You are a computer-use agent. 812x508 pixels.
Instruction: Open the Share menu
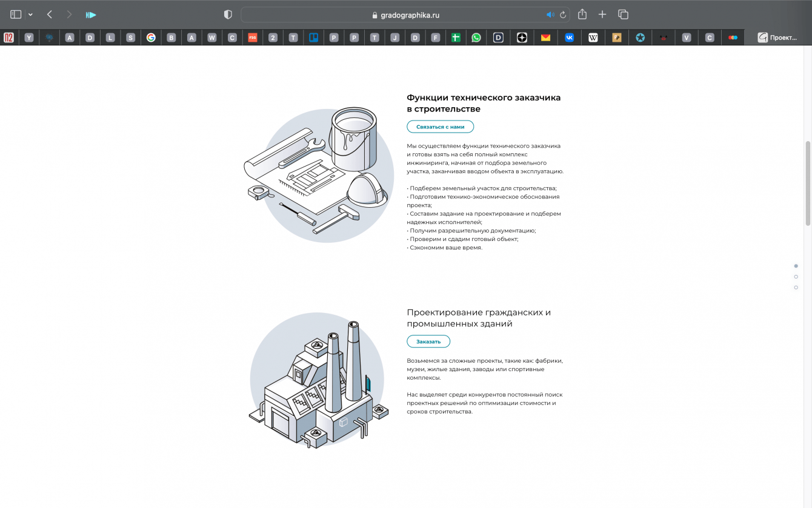point(582,14)
